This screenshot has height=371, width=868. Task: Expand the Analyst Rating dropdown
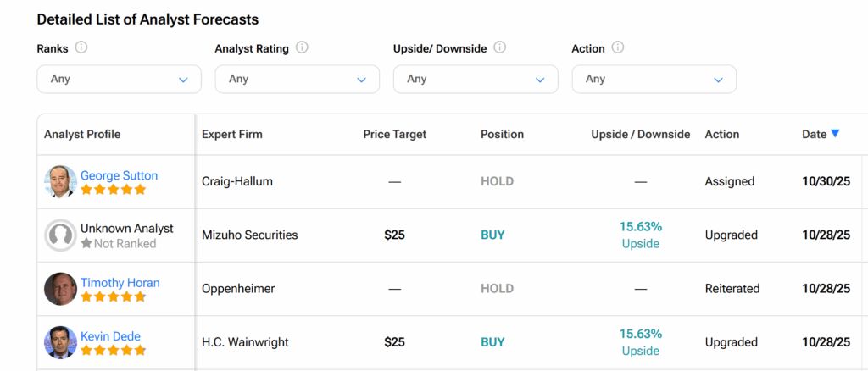click(298, 79)
